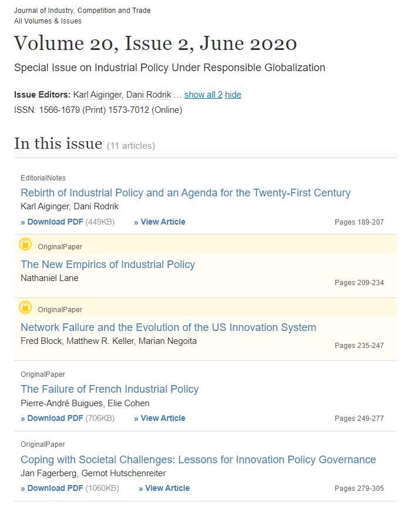Screen dimensions: 420x505
Task: Click lock icon beside The New Empirics paper
Action: pyautogui.click(x=25, y=245)
